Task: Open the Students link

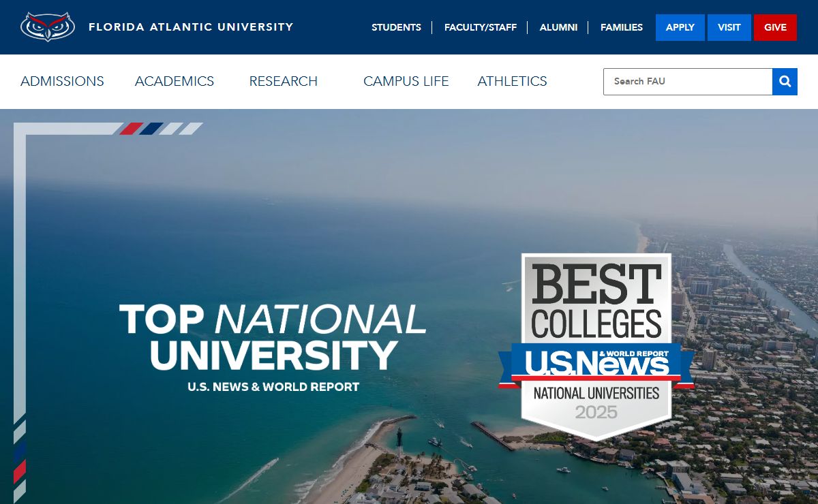Action: [396, 27]
